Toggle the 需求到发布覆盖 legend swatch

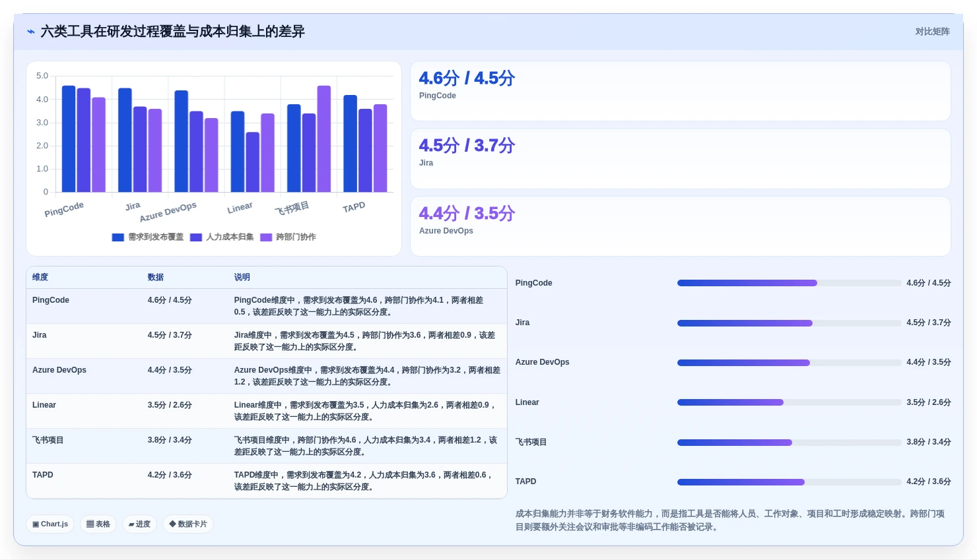118,237
